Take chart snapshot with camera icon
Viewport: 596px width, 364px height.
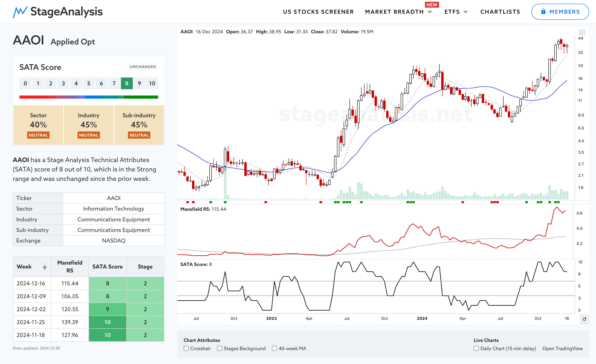pos(582,32)
